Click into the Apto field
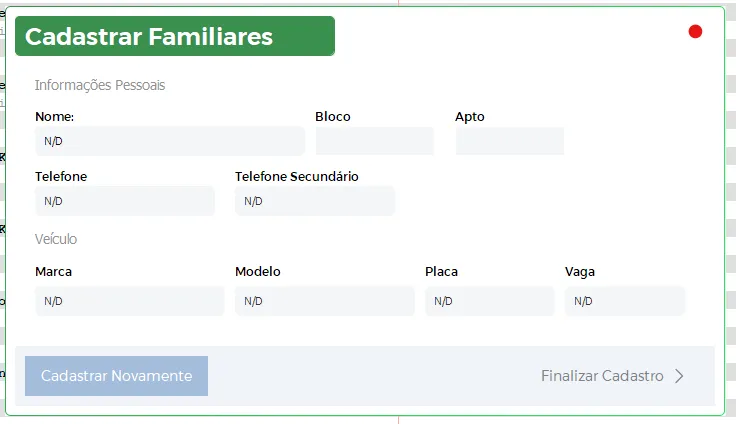 click(509, 141)
